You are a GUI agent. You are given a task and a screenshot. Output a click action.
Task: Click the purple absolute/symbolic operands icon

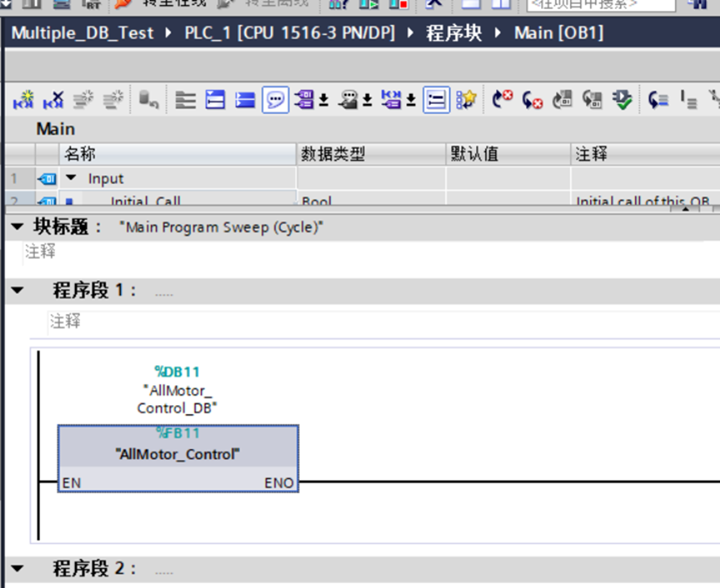tap(304, 100)
